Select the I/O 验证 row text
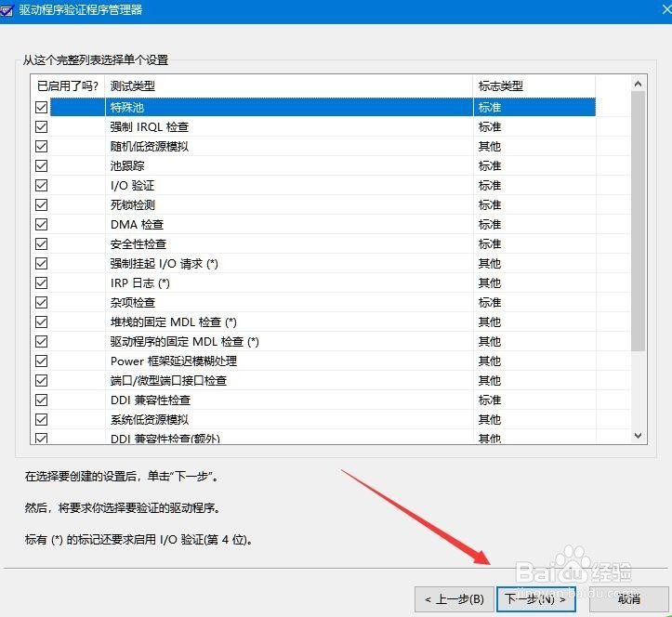Image resolution: width=672 pixels, height=617 pixels. click(x=132, y=185)
